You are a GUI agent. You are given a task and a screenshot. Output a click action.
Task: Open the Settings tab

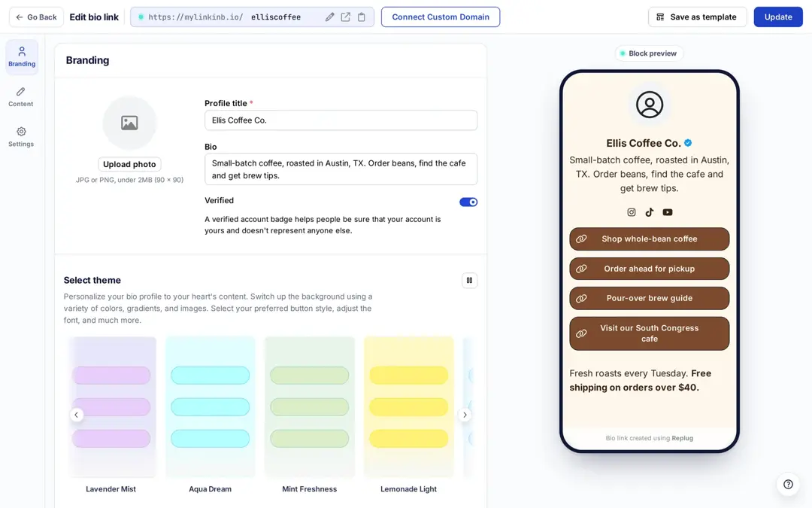coord(21,137)
